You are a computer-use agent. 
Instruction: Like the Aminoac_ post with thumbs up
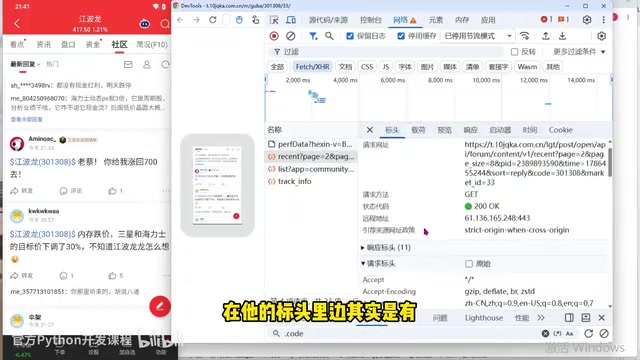pyautogui.click(x=112, y=191)
